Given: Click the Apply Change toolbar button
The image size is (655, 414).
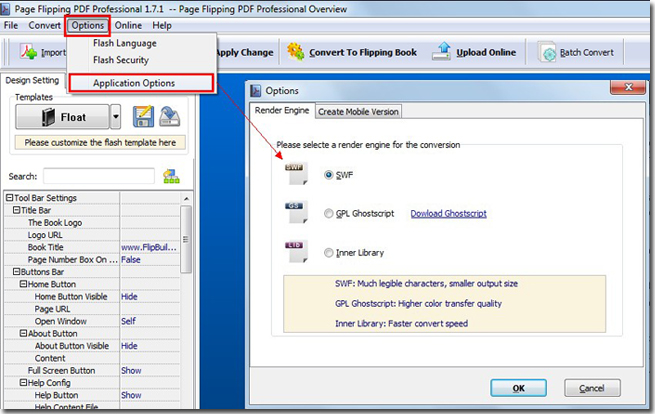Looking at the screenshot, I should (245, 53).
